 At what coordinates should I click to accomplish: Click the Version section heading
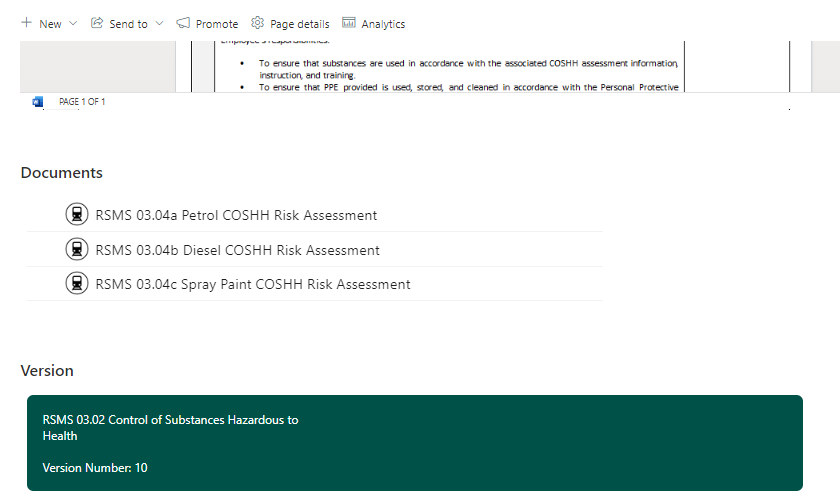47,371
